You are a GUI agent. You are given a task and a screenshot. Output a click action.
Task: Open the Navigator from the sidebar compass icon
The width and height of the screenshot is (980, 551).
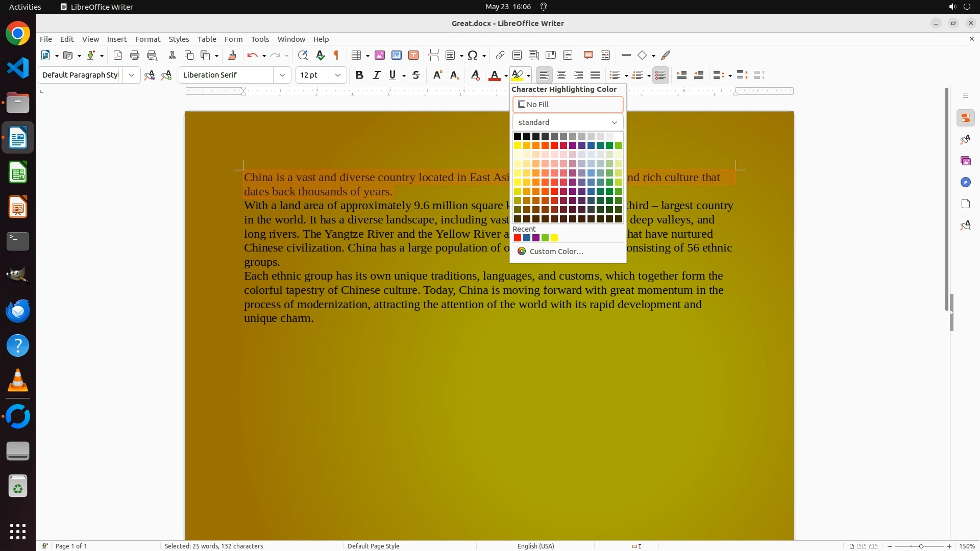click(965, 182)
